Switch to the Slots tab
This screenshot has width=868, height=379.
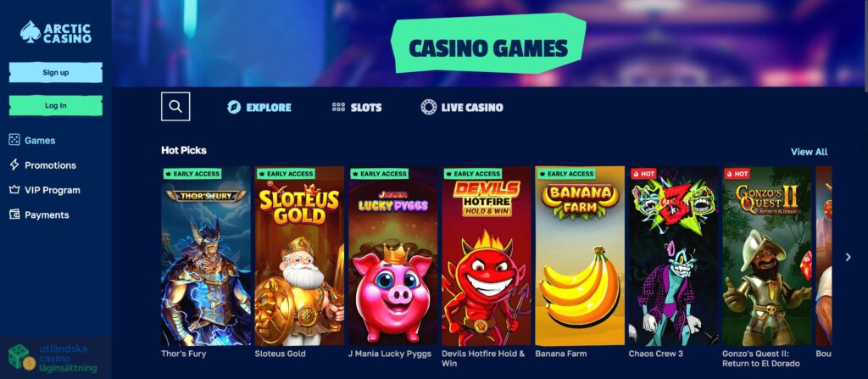pyautogui.click(x=357, y=107)
